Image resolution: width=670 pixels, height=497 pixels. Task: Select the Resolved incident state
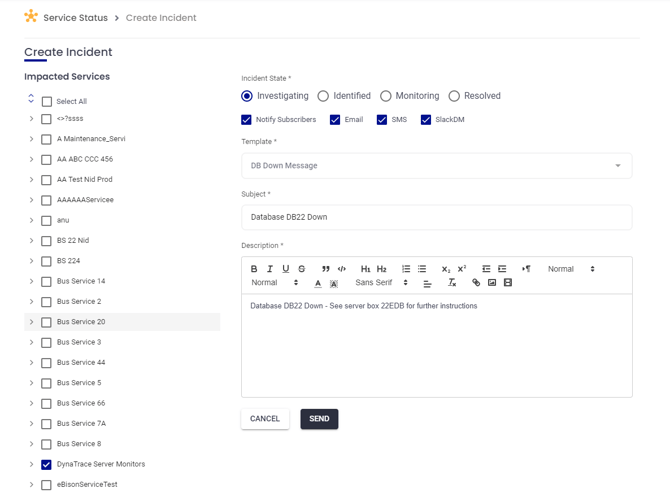point(454,96)
